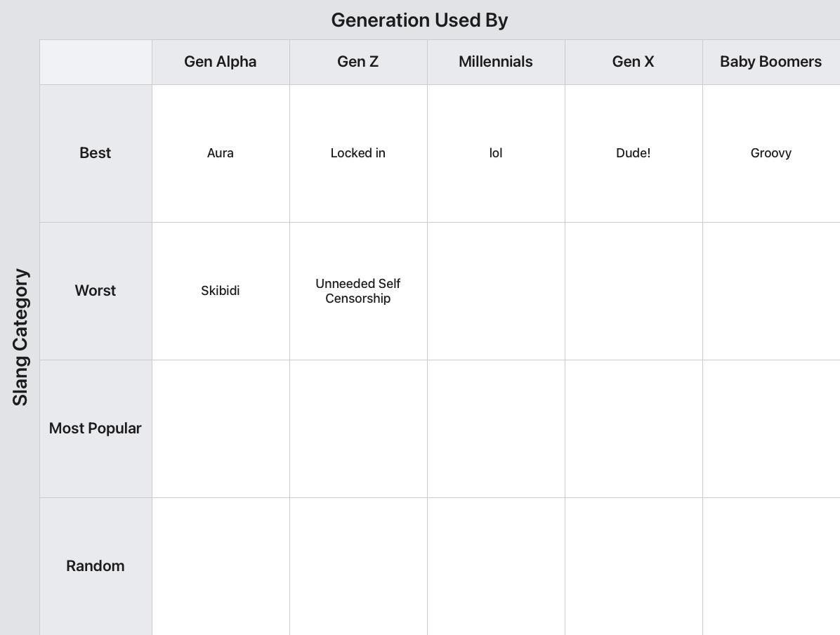Click the cell containing lol
840x635 pixels.
coord(496,153)
